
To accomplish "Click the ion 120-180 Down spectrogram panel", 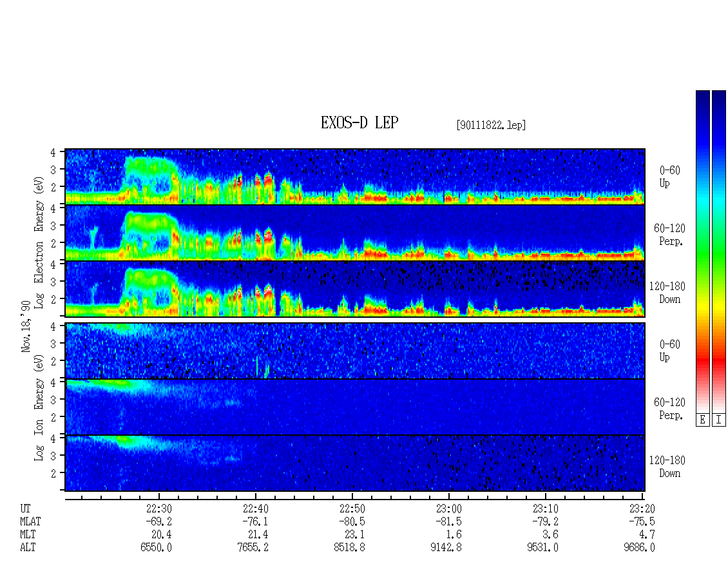I will 355,463.
